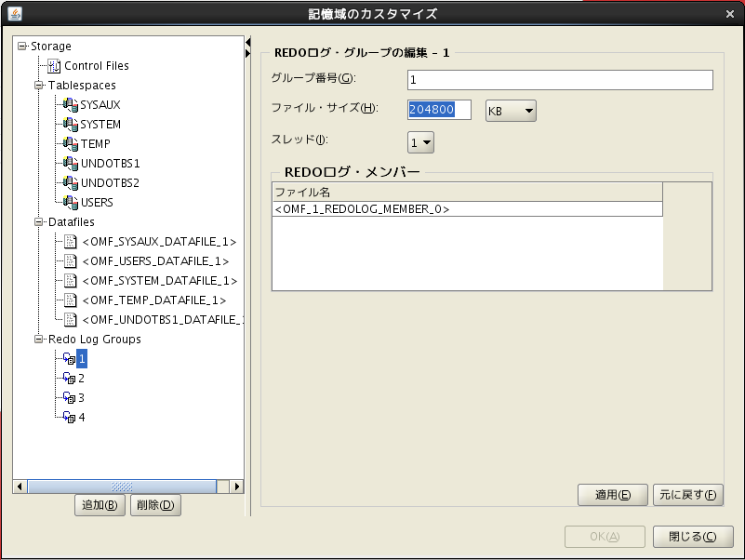Click the tree horizontal scrollbar thumb
Viewport: 745px width, 560px height.
click(122, 487)
